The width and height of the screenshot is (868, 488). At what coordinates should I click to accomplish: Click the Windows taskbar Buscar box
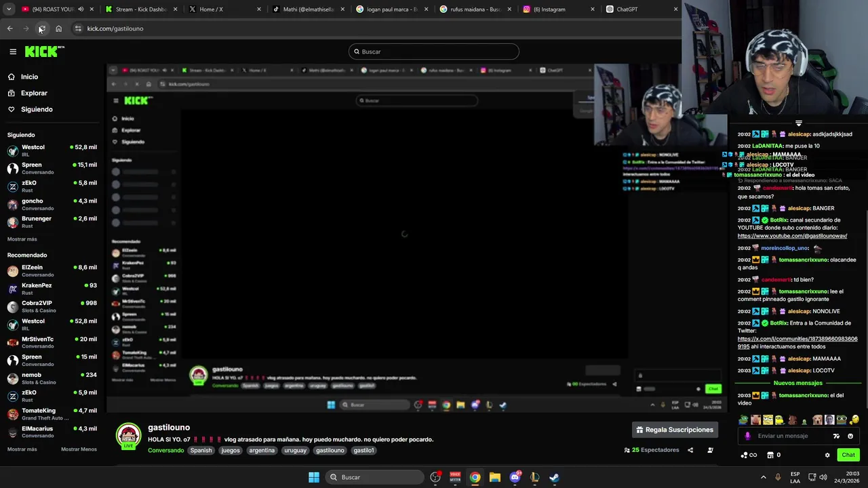tap(373, 477)
